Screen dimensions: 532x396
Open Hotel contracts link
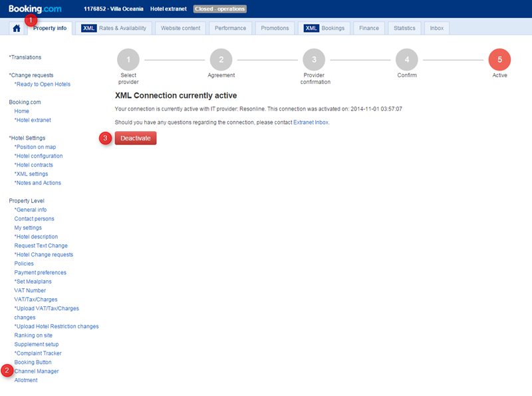[x=34, y=165]
